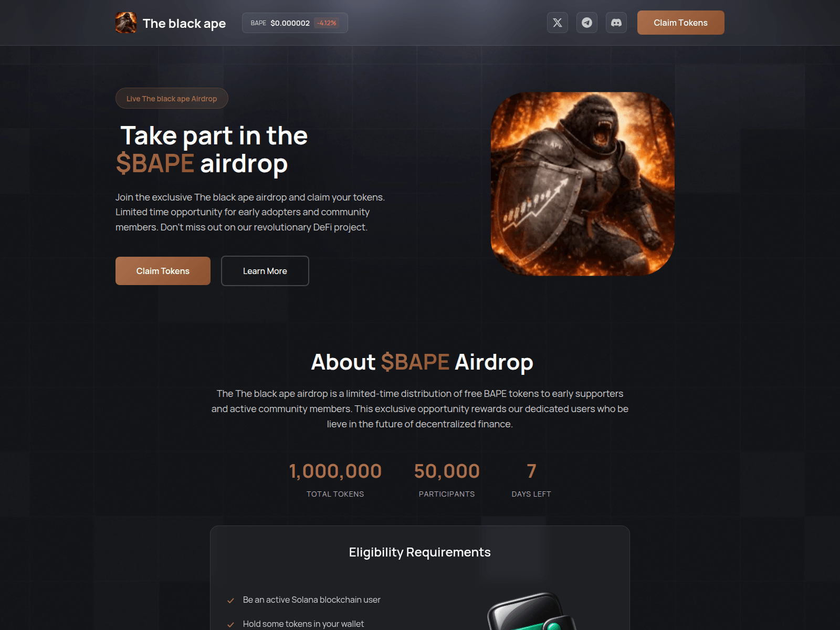Screen dimensions: 840x630
Task: Open the Discord social icon
Action: (x=616, y=23)
